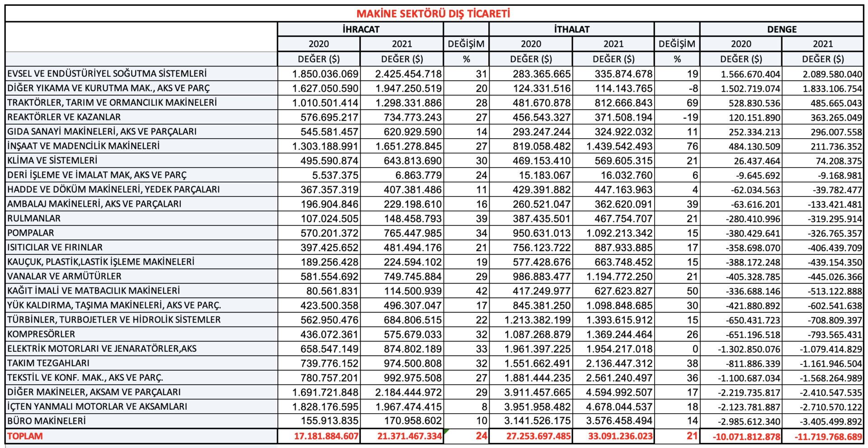Select the TAKIM TEZGAHLARI row label
The height and width of the screenshot is (448, 868).
[48, 363]
